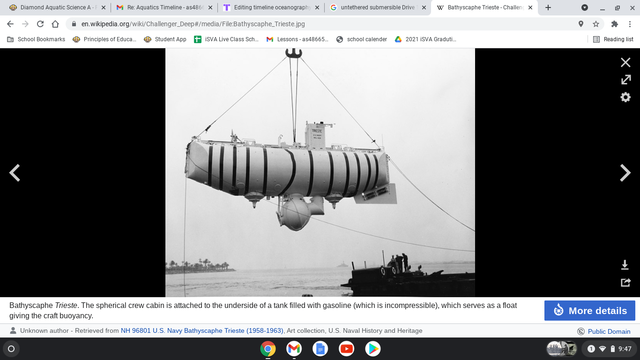Open Principles of Educa... bookmark
640x360 pixels.
pyautogui.click(x=104, y=39)
